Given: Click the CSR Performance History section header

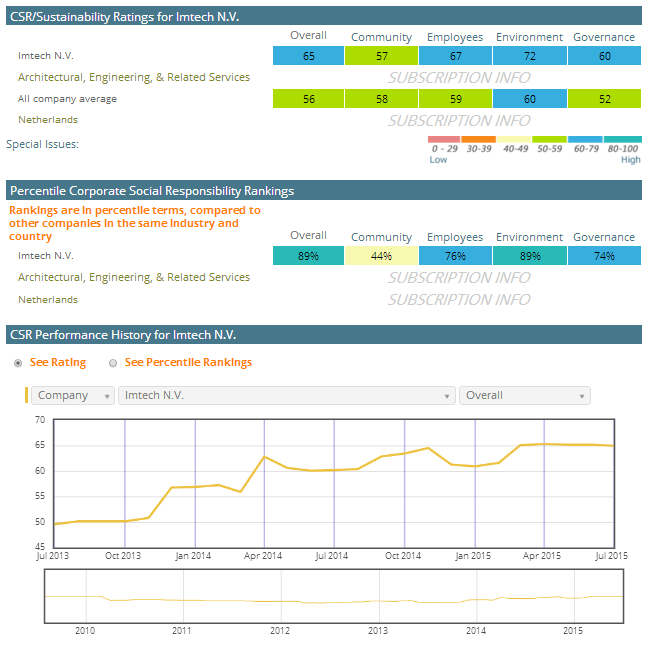Looking at the screenshot, I should 324,335.
